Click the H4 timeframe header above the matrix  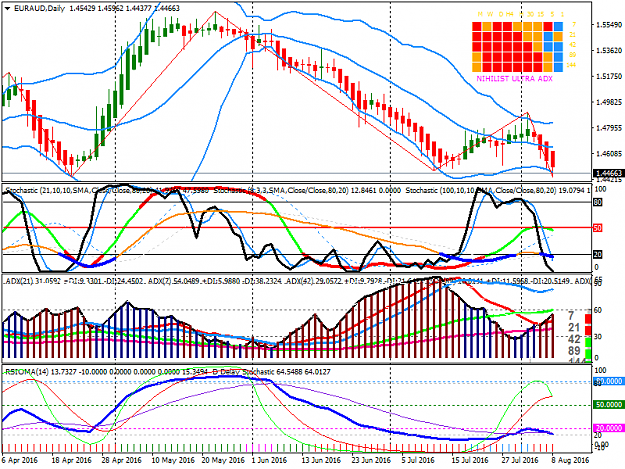(x=510, y=14)
